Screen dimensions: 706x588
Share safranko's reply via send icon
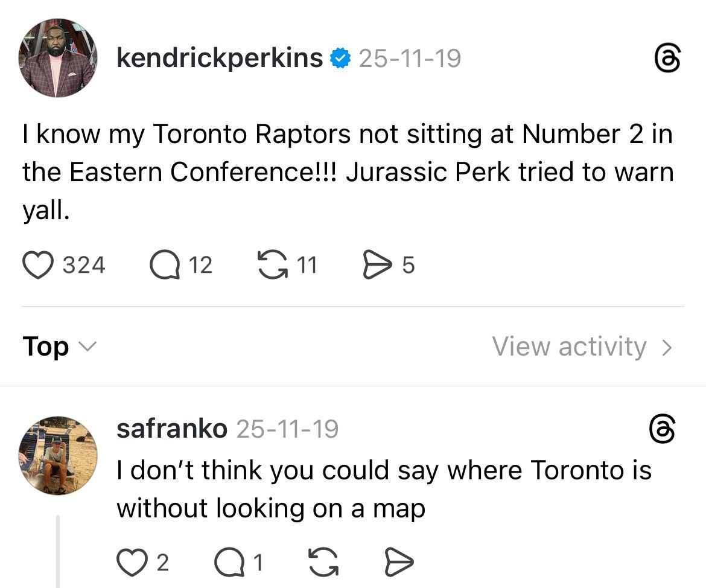point(399,563)
